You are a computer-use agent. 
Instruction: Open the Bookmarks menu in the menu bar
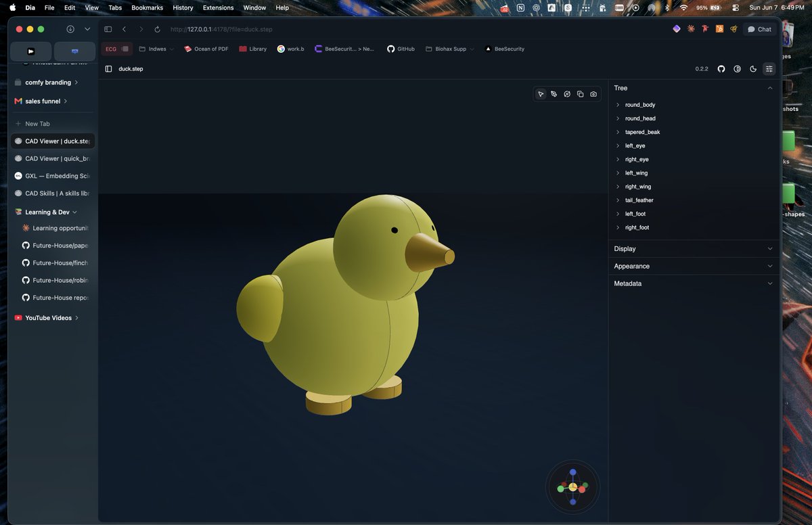(147, 7)
